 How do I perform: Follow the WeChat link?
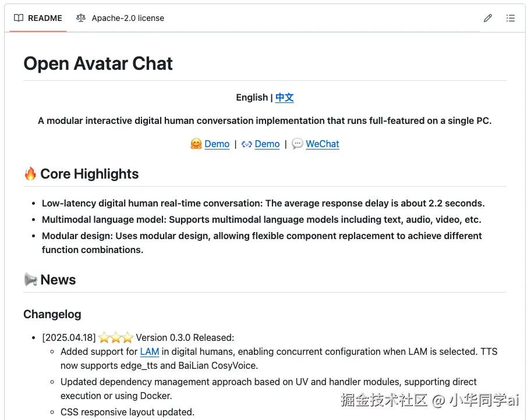[x=323, y=144]
